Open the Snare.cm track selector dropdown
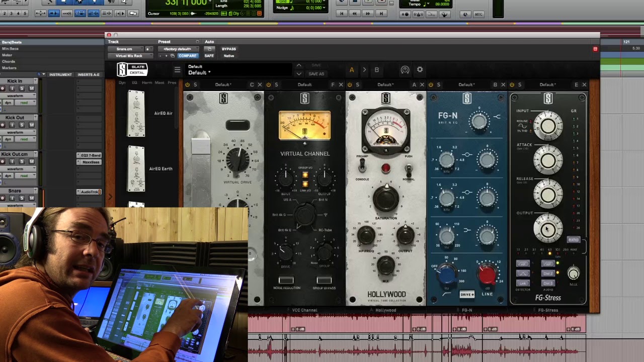644x362 pixels. (x=127, y=49)
